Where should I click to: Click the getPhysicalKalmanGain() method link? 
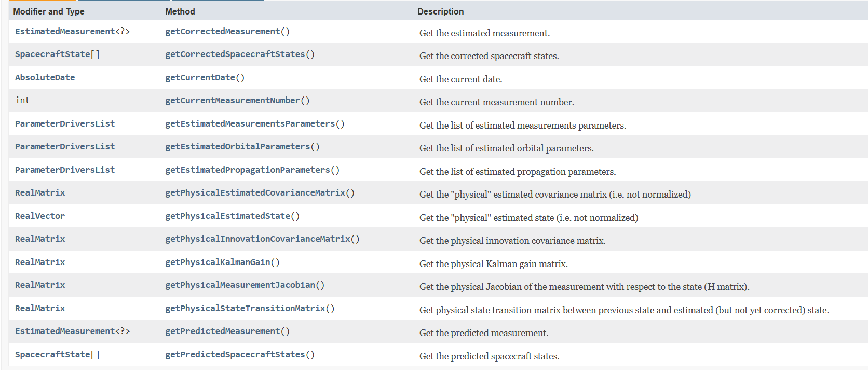218,262
